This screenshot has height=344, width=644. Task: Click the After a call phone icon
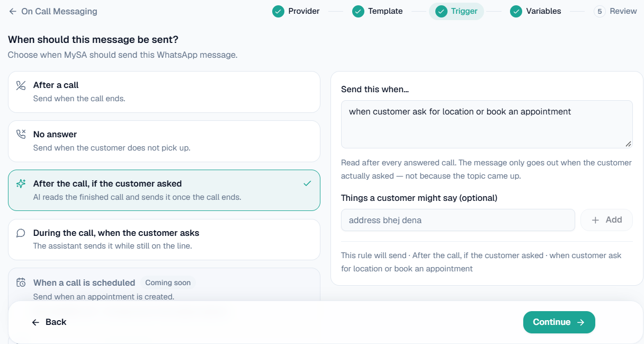tap(21, 85)
